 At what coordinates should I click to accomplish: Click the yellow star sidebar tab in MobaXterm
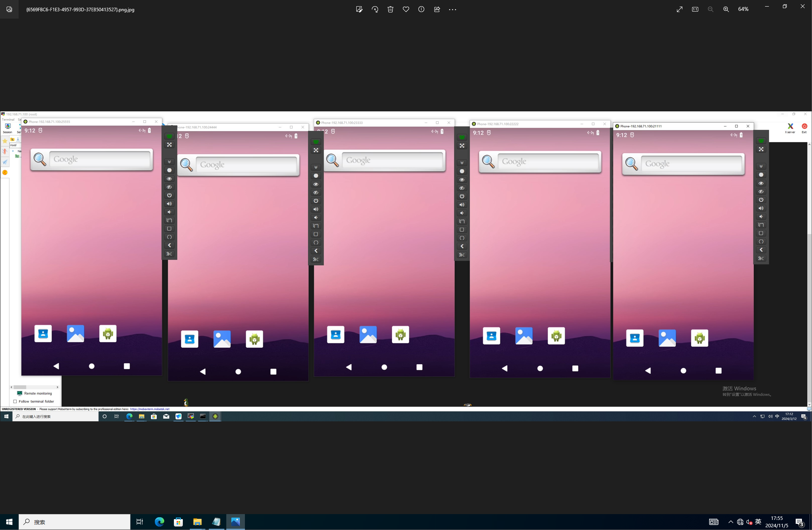click(5, 141)
